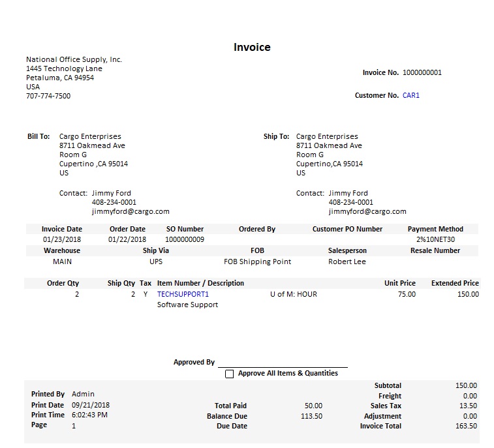Click the Ship Via value UPS
Viewport: 494px width, 448px height.
(156, 261)
